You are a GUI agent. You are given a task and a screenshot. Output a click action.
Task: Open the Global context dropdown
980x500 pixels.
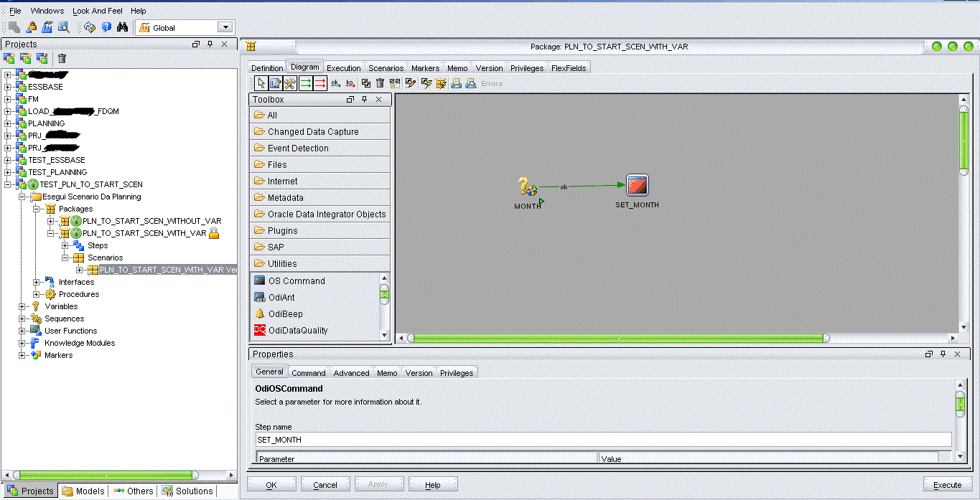226,27
